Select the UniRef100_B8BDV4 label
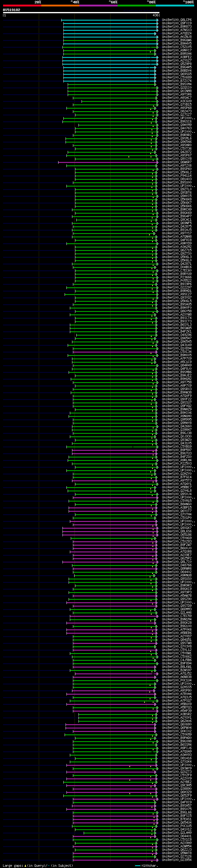This screenshot has width=197, height=868. tap(177, 71)
